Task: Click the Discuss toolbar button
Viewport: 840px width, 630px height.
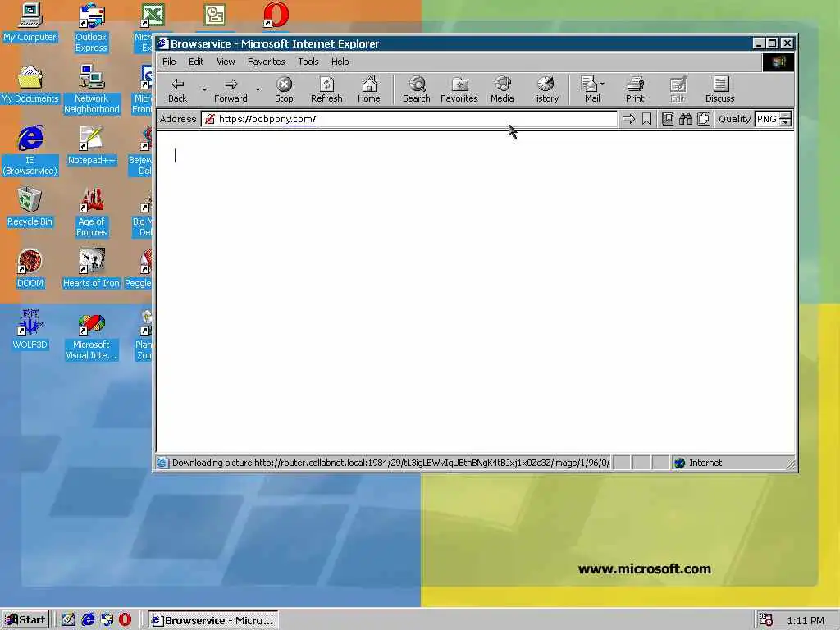Action: tap(720, 90)
